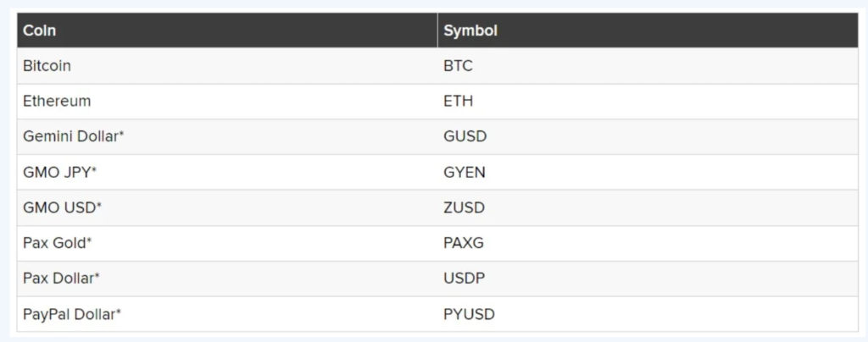Select the Pax Gold* cell
Viewport: 868px width, 342px height.
[57, 243]
